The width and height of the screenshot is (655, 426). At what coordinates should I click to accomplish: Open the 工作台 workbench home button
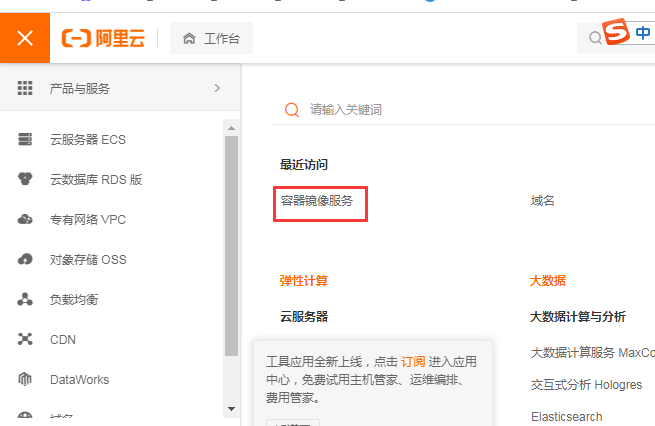point(211,38)
